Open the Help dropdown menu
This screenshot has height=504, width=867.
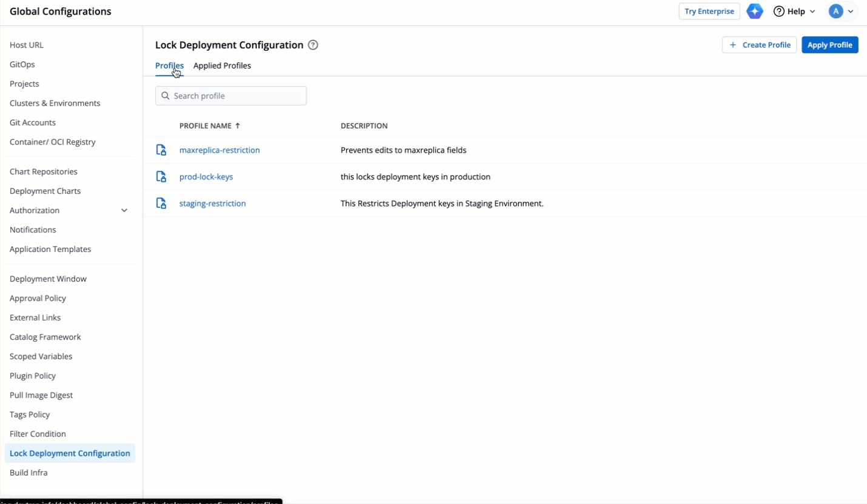tap(794, 12)
